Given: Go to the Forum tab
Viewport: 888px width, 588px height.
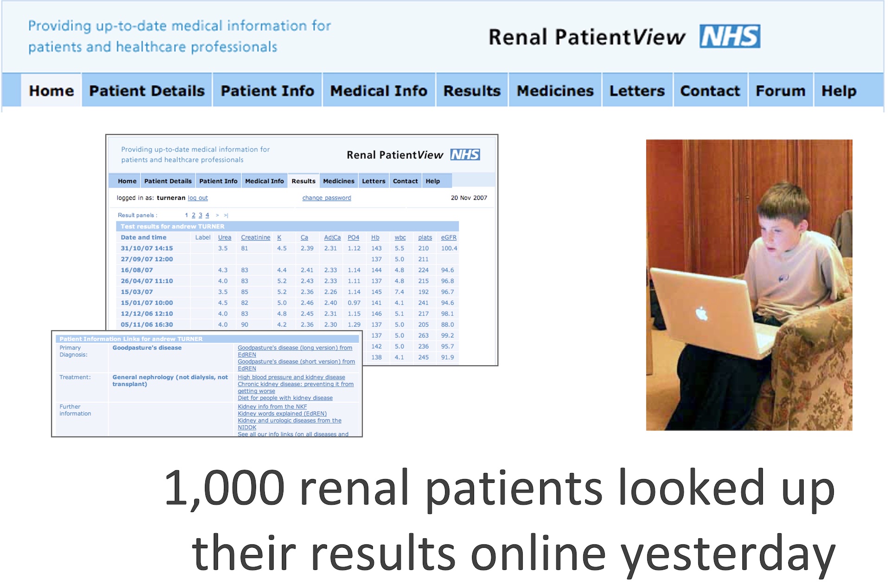Looking at the screenshot, I should coord(780,91).
